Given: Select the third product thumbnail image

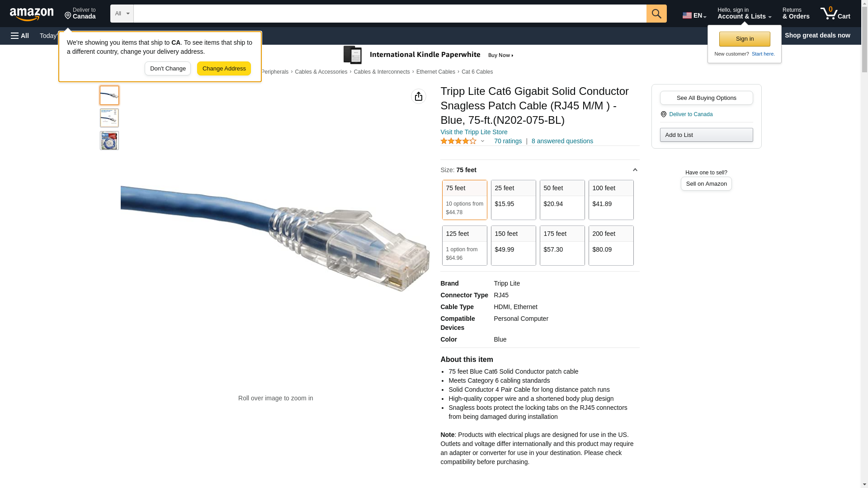Looking at the screenshot, I should (109, 141).
